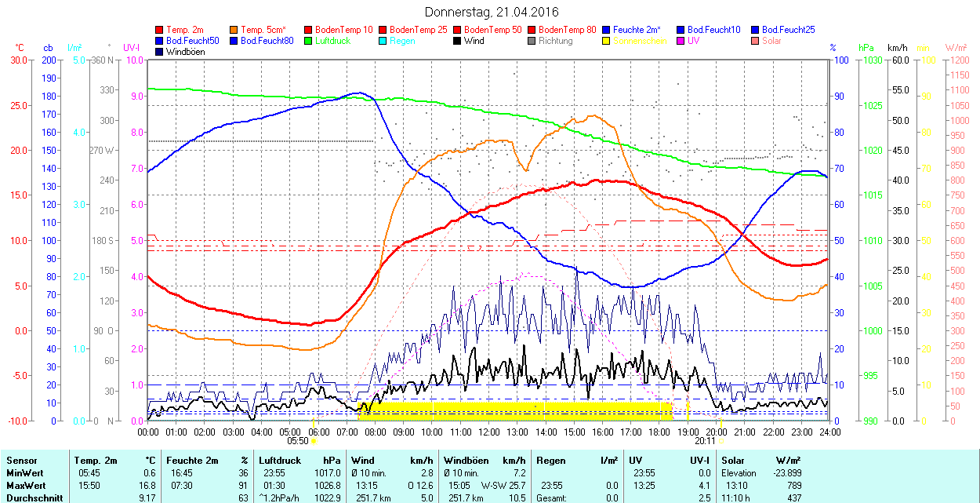Click the average temperature value 9.17
The height and width of the screenshot is (503, 980).
[x=146, y=498]
